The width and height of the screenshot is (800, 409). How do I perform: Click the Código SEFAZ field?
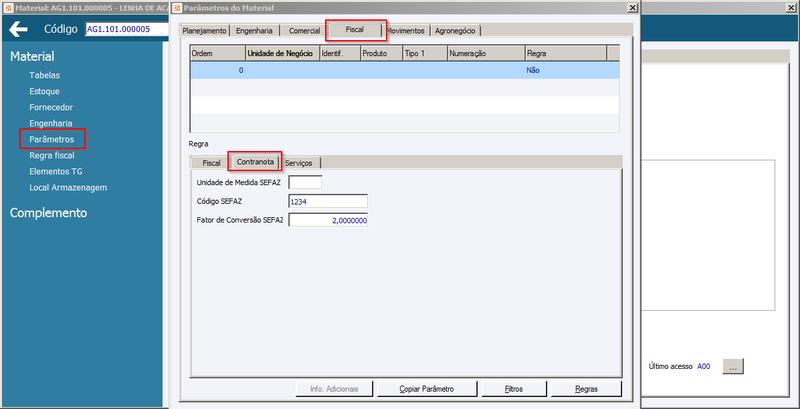coord(328,201)
